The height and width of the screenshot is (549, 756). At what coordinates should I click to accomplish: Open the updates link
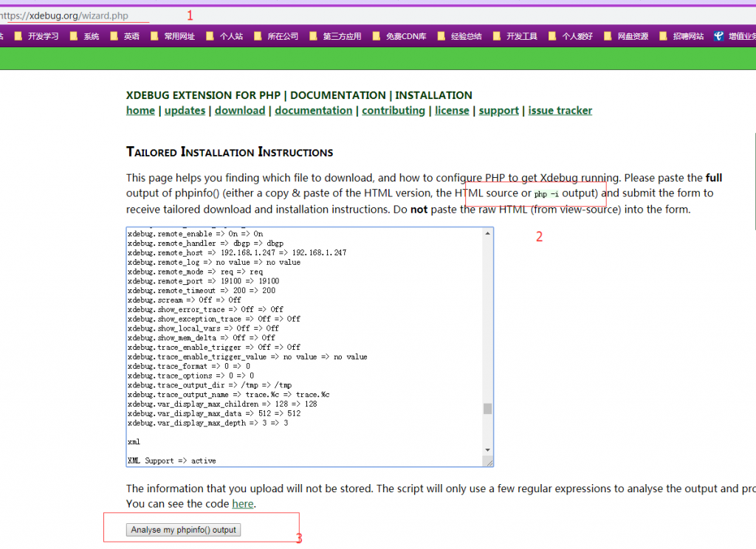(x=185, y=111)
